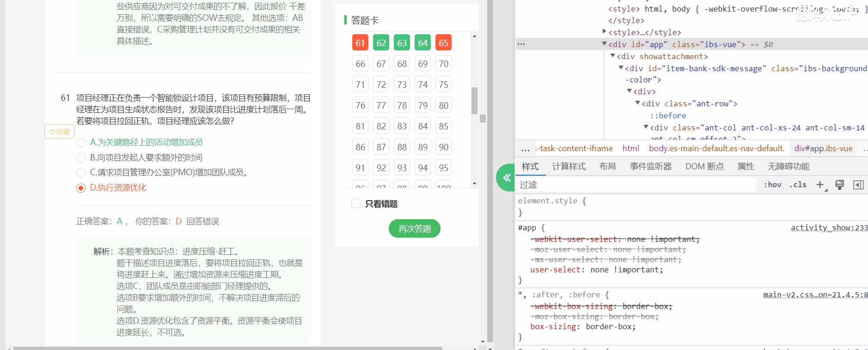Toggle the .cls class editor button
The image size is (868, 350).
coord(798,185)
